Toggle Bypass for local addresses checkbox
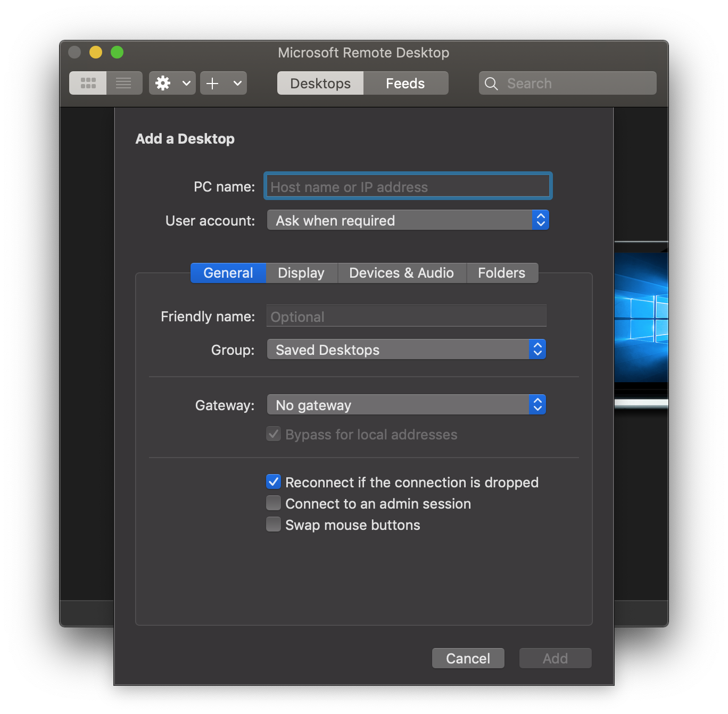This screenshot has height=714, width=728. 274,434
